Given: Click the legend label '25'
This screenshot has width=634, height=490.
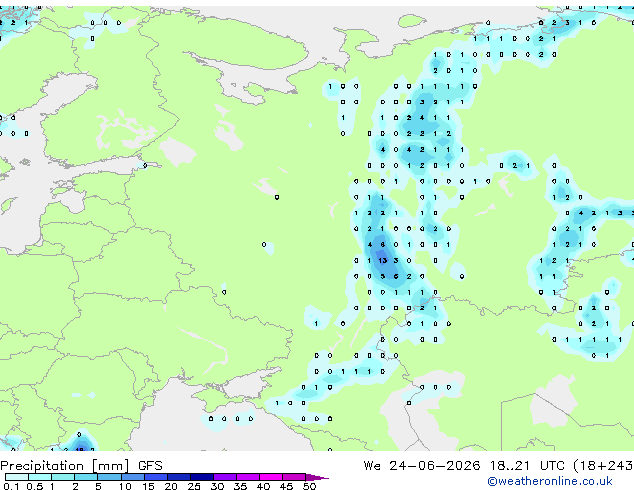Looking at the screenshot, I should [194, 486].
